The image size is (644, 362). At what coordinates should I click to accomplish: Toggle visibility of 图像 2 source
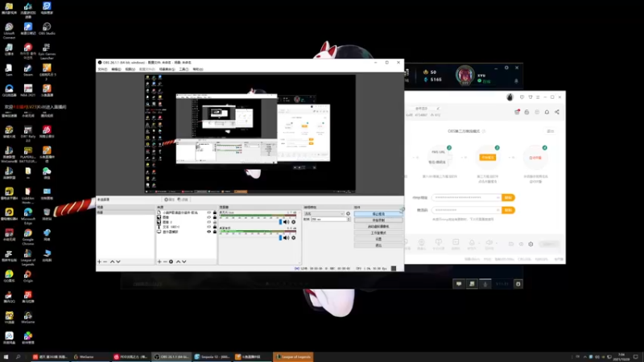[208, 222]
